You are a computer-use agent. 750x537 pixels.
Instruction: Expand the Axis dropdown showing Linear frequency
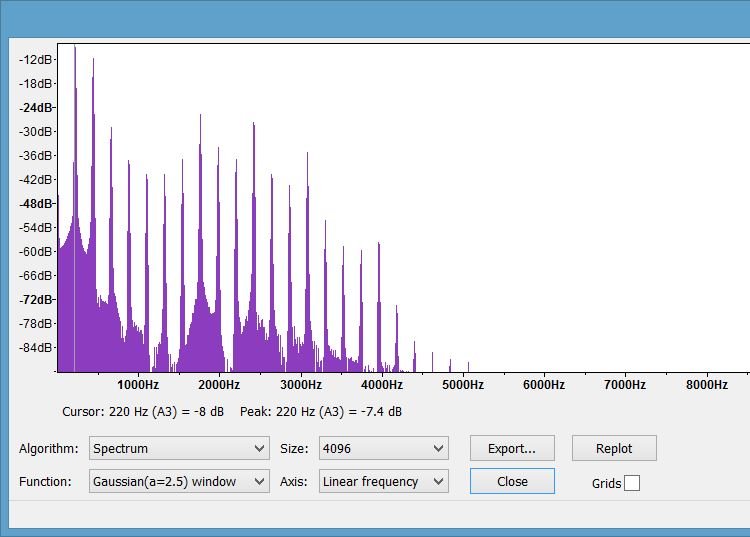(x=383, y=481)
